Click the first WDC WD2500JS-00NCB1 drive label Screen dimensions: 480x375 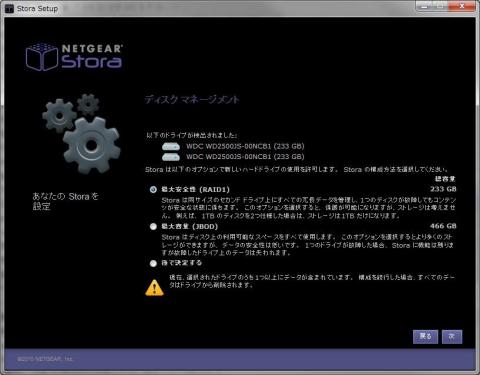pos(245,146)
